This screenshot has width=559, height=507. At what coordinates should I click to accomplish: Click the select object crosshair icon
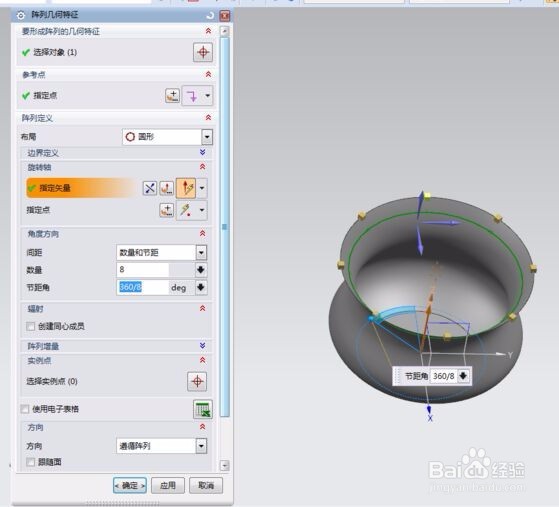click(x=203, y=52)
